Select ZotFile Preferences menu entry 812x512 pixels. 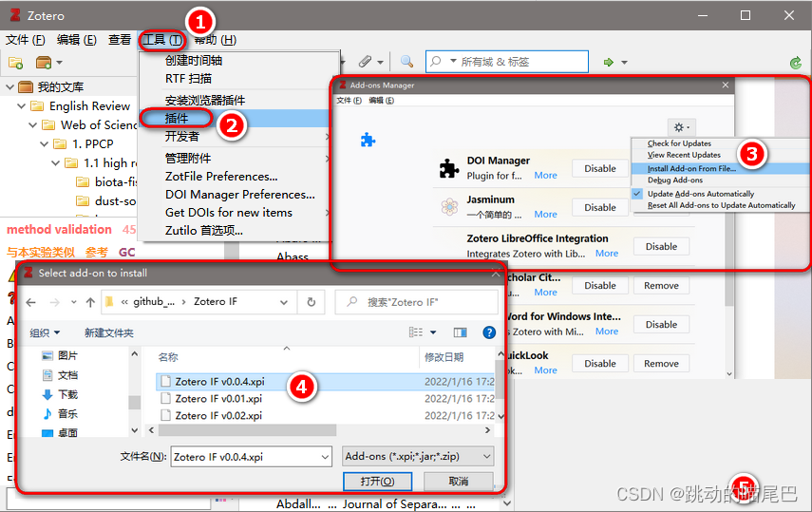click(221, 177)
